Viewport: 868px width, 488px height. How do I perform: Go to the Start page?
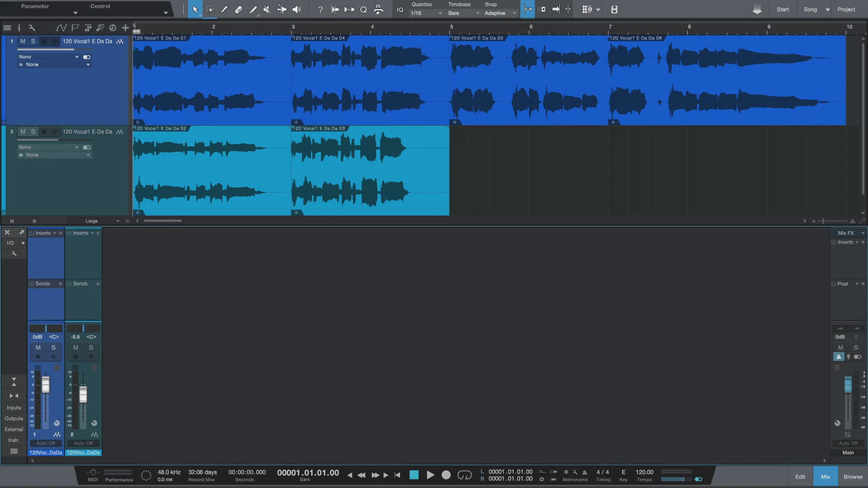coord(783,9)
